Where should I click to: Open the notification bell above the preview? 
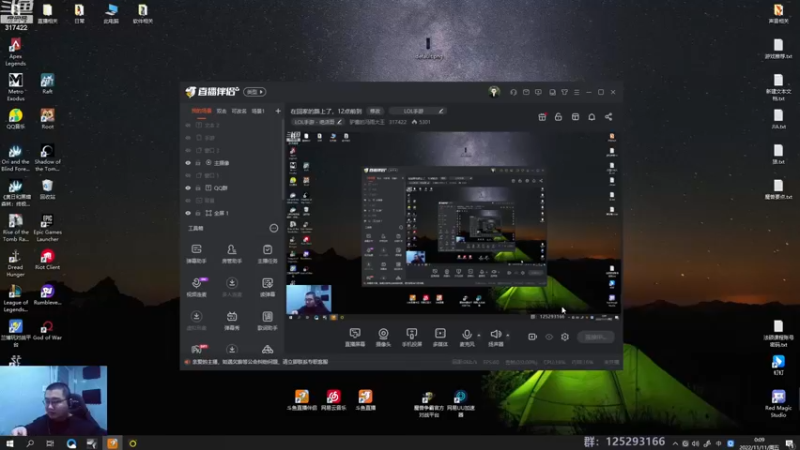(591, 117)
